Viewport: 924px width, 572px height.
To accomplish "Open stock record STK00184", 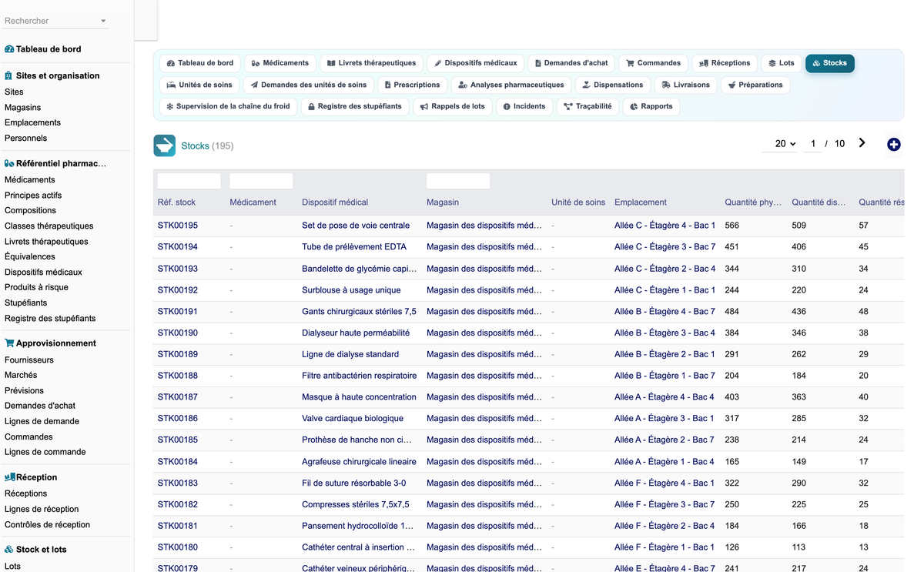I will point(178,462).
